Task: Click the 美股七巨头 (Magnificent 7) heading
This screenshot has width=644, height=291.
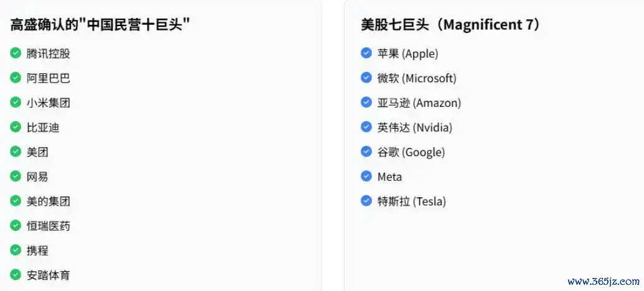Action: pyautogui.click(x=450, y=25)
